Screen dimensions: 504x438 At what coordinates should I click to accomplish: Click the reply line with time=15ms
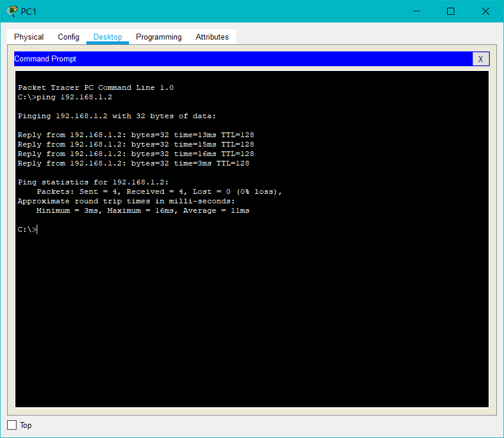(x=136, y=144)
